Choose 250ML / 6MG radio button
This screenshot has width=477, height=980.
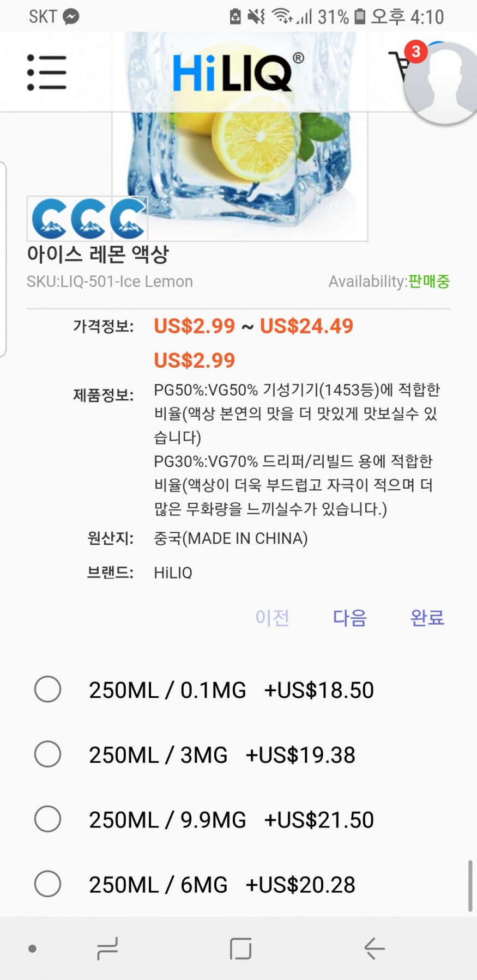(48, 884)
